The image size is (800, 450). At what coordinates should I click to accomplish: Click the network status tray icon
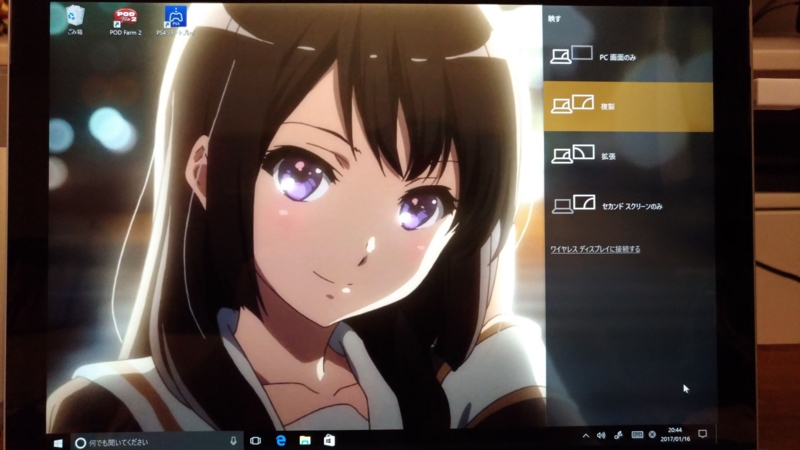(x=653, y=435)
